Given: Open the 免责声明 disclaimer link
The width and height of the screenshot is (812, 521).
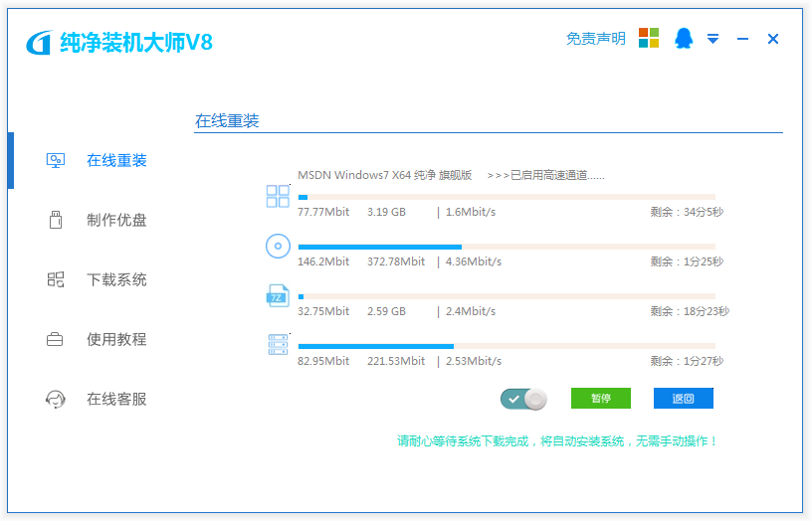Looking at the screenshot, I should (x=595, y=39).
